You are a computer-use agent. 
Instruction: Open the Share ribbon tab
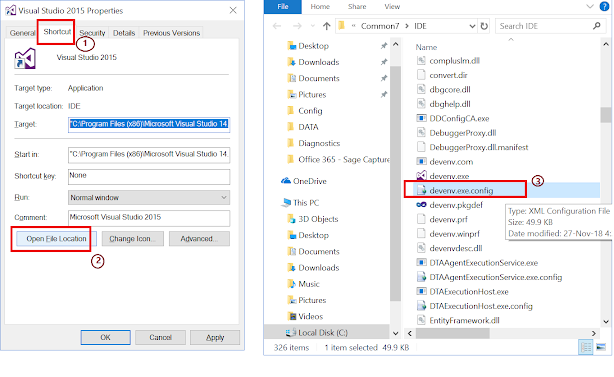(x=357, y=7)
